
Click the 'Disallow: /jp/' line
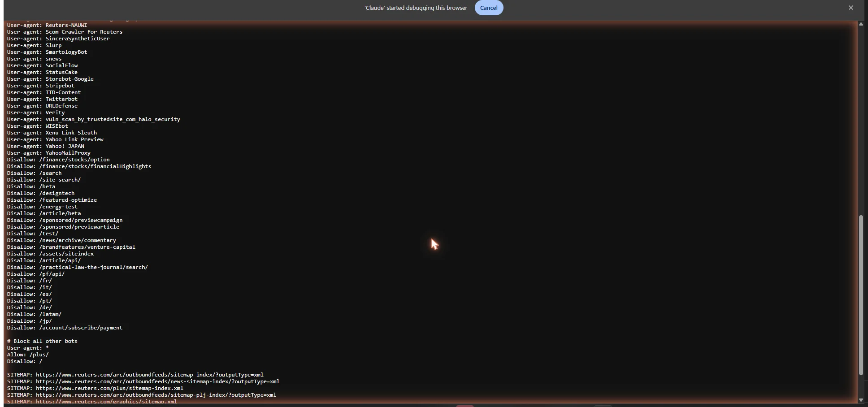(x=30, y=321)
